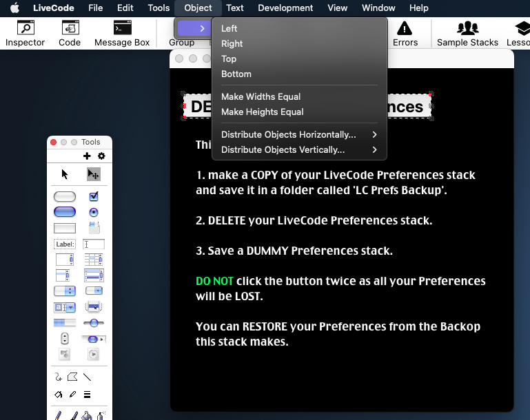Open the File menu

click(95, 8)
